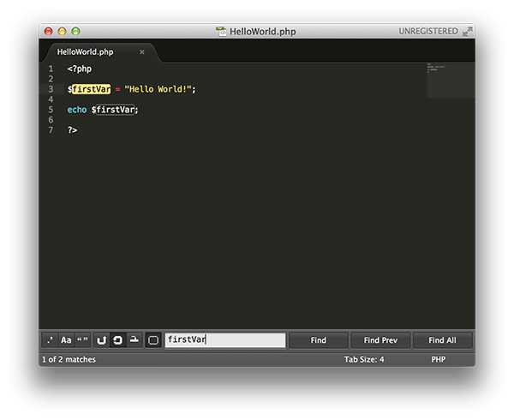Toggle highlight matches option
This screenshot has width=514, height=420.
click(153, 340)
